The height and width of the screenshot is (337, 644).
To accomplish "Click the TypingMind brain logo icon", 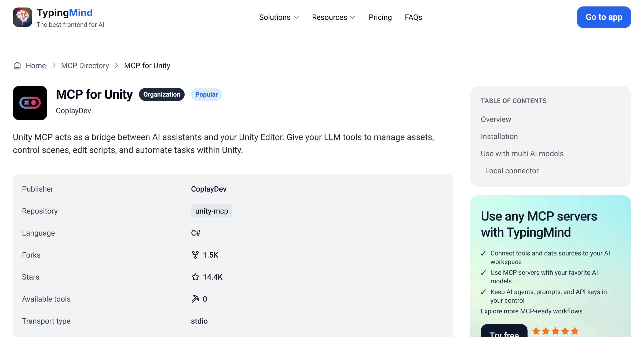I will [x=23, y=17].
